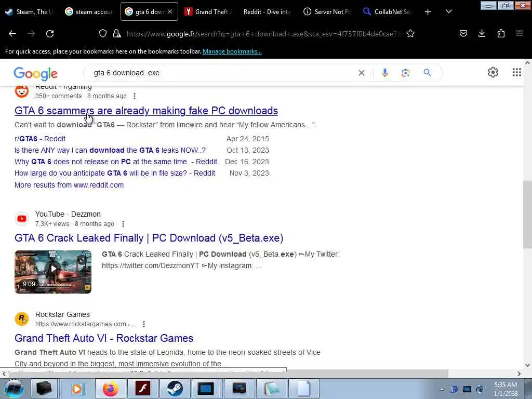Switch to the steam account tab
The width and height of the screenshot is (532, 399).
click(89, 12)
